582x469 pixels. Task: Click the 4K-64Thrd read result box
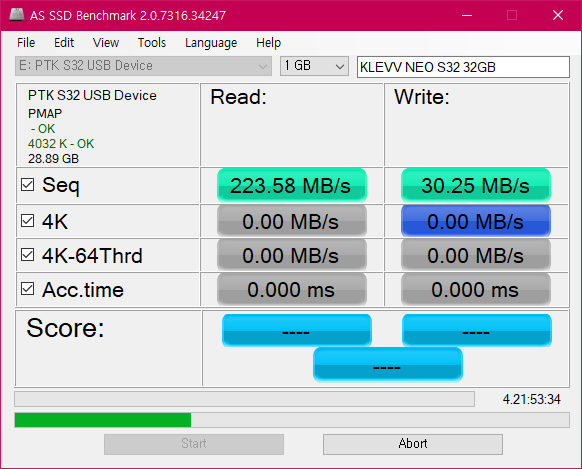[292, 255]
